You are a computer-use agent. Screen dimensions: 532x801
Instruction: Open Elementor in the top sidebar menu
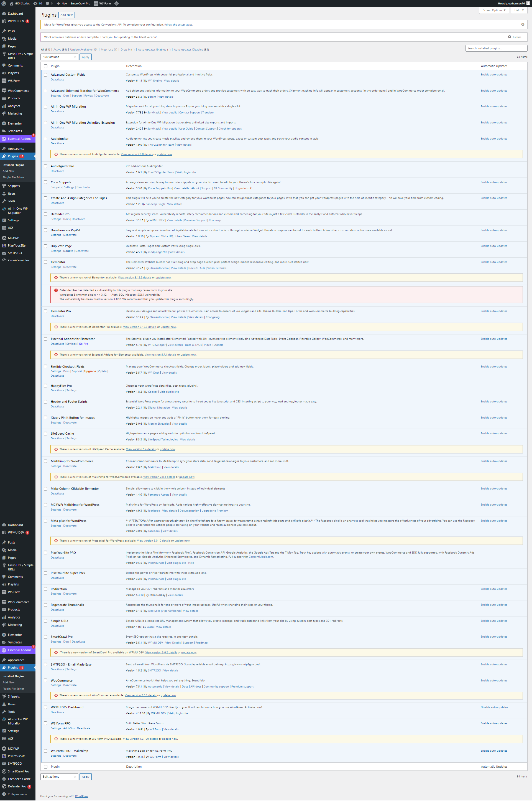(15, 123)
